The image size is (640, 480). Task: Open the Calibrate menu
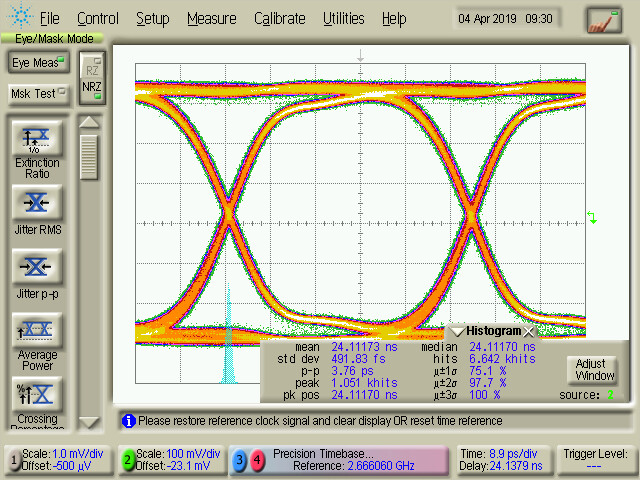pos(280,18)
